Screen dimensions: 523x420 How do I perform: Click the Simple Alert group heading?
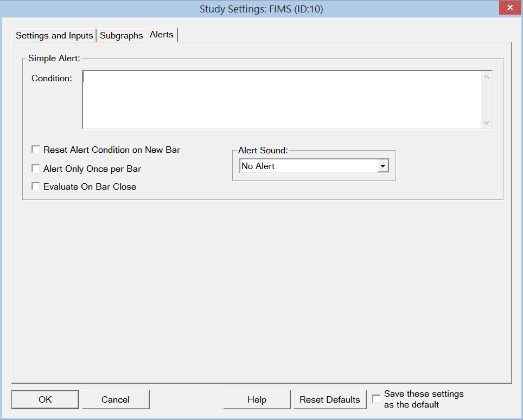coord(54,58)
